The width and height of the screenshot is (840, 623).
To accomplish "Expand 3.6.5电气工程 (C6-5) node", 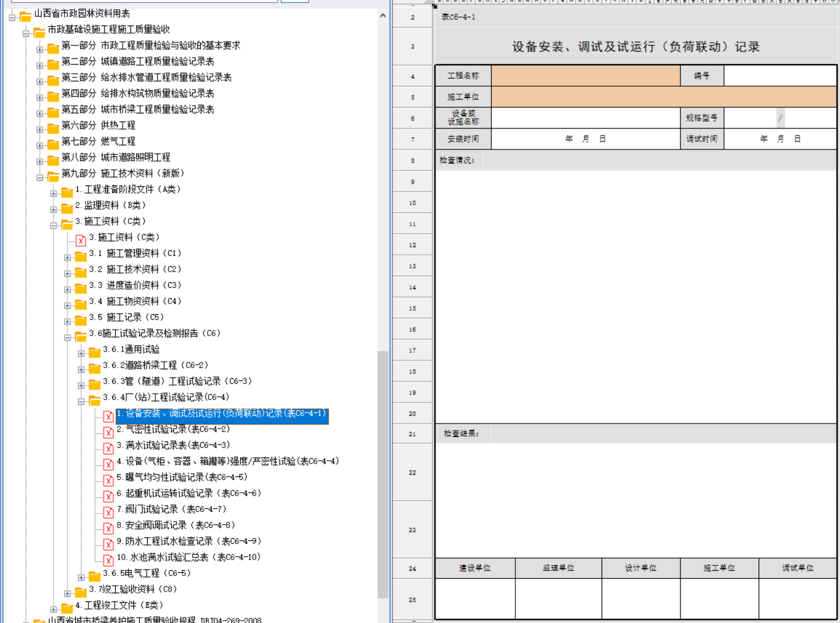I will pyautogui.click(x=81, y=578).
